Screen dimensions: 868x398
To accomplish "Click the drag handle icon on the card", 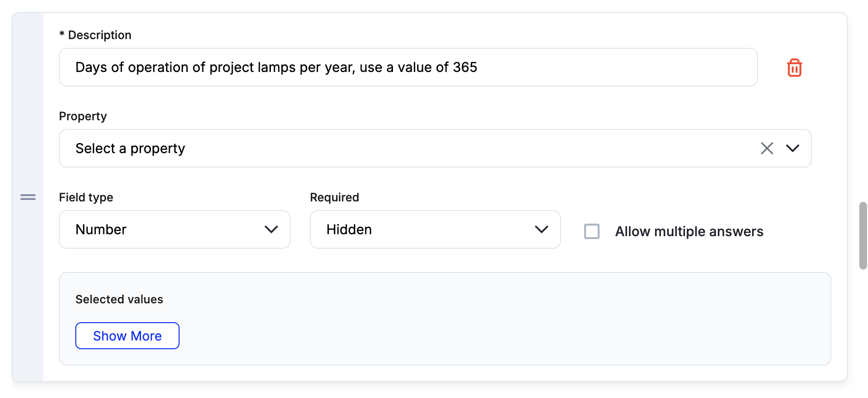I will pyautogui.click(x=28, y=197).
